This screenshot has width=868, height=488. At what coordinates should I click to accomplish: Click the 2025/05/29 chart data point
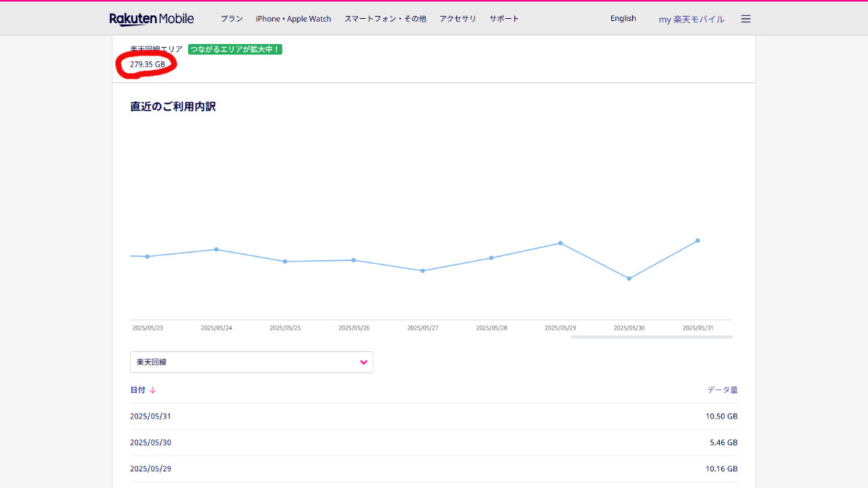tap(560, 243)
